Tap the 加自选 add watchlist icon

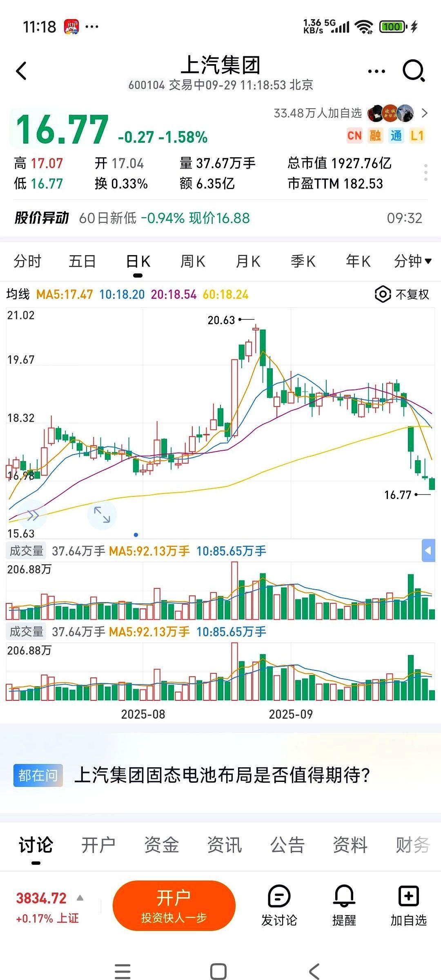pos(409,905)
